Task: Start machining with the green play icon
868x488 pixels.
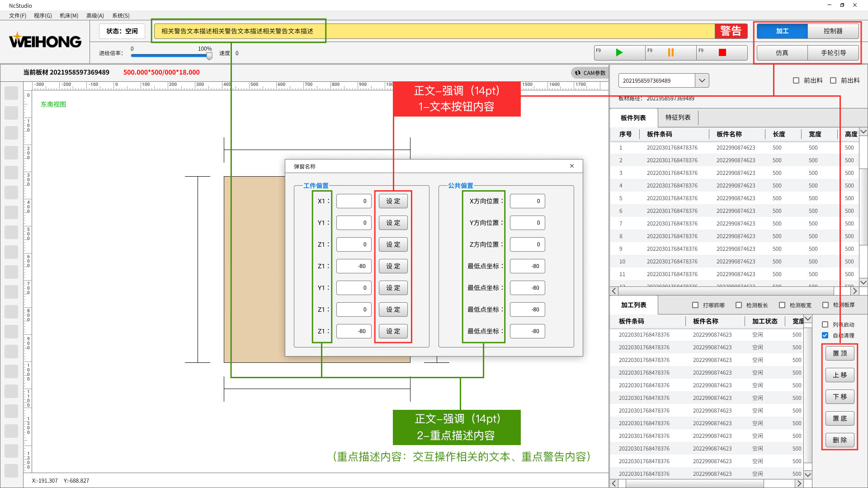Action: pyautogui.click(x=619, y=52)
